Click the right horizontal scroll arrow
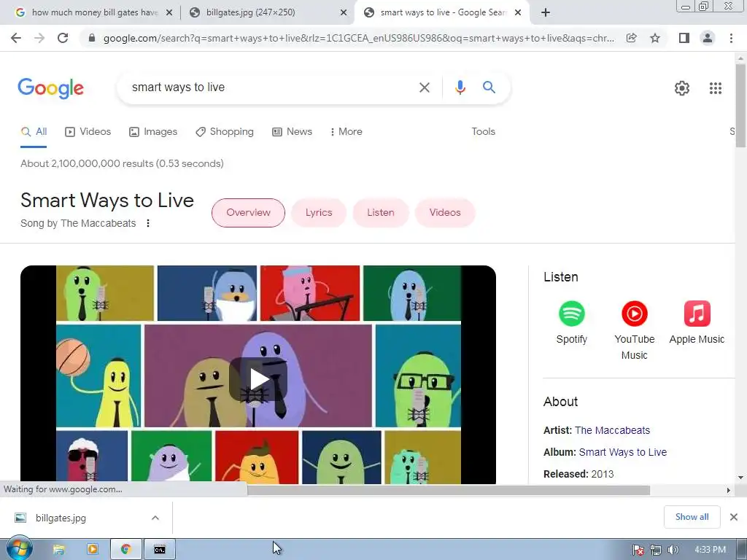This screenshot has height=560, width=747. 728,490
